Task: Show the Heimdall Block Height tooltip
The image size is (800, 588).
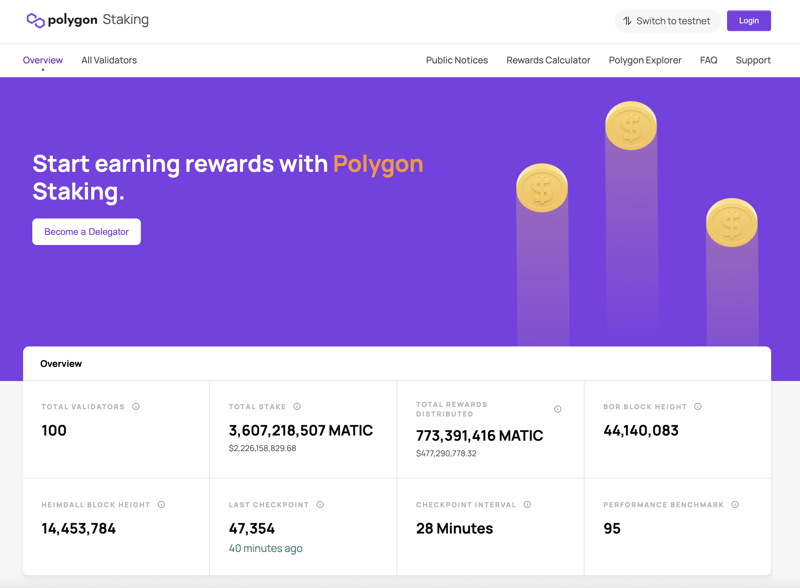Action: [x=161, y=505]
